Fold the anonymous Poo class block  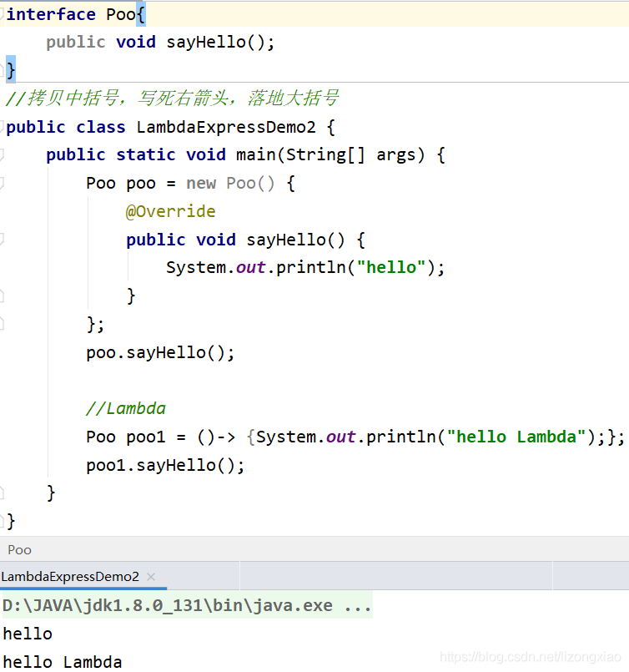tap(2, 183)
